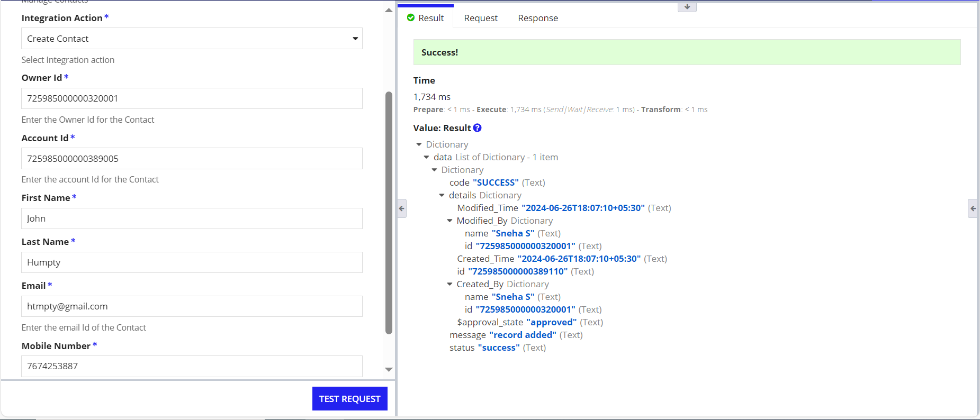Collapse the data List of Dictionary node
The height and width of the screenshot is (420, 980).
pyautogui.click(x=427, y=157)
